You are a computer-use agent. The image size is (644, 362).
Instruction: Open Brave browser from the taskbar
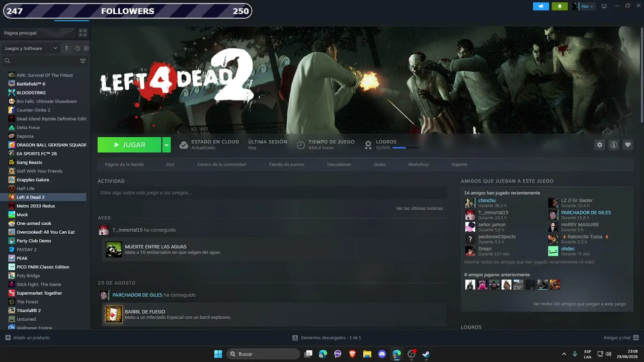(352, 354)
